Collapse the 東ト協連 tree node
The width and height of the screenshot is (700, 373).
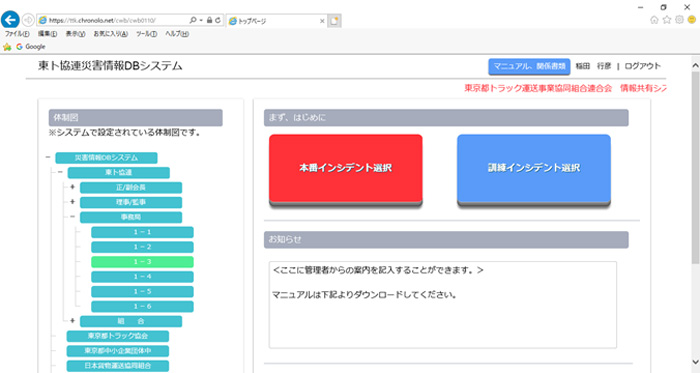pyautogui.click(x=60, y=172)
